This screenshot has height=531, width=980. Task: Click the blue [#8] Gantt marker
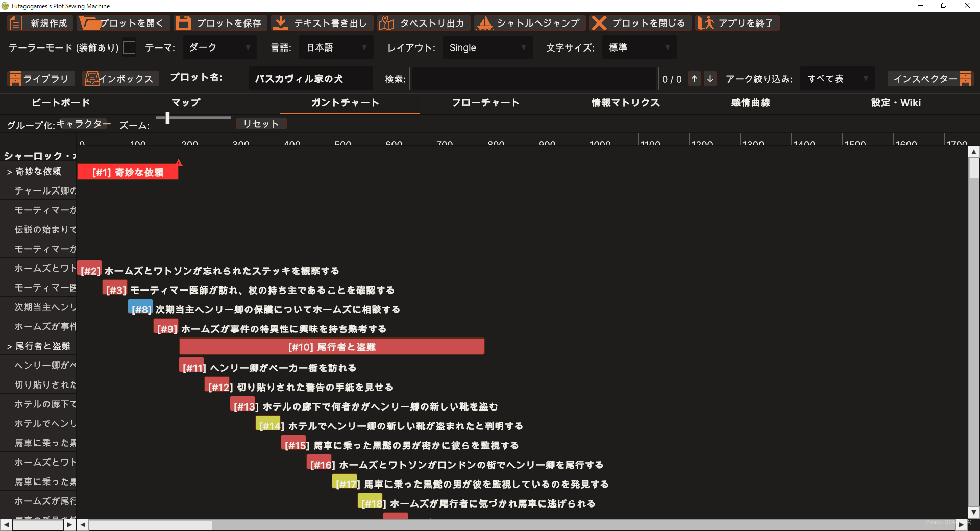pos(140,308)
